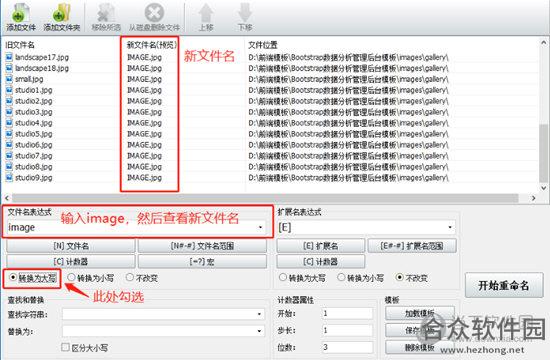The height and width of the screenshot is (360, 550).
Task: Click the IMAGE.jpg preview in studio1.jpg row
Action: click(x=145, y=90)
